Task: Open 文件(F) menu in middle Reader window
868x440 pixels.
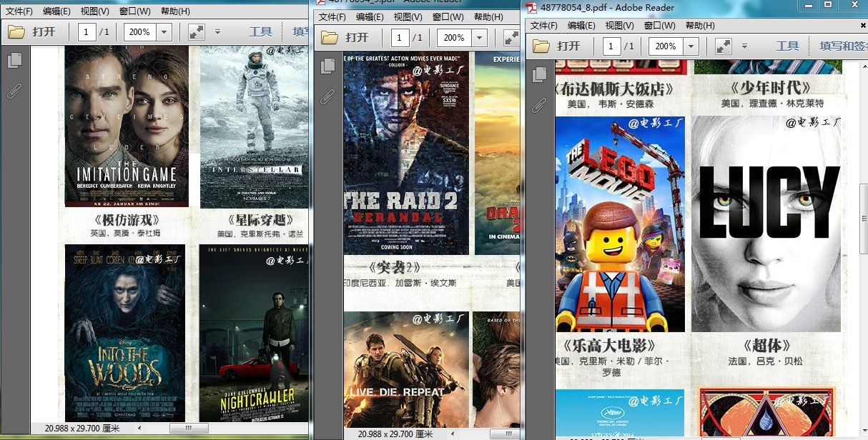Action: coord(332,17)
